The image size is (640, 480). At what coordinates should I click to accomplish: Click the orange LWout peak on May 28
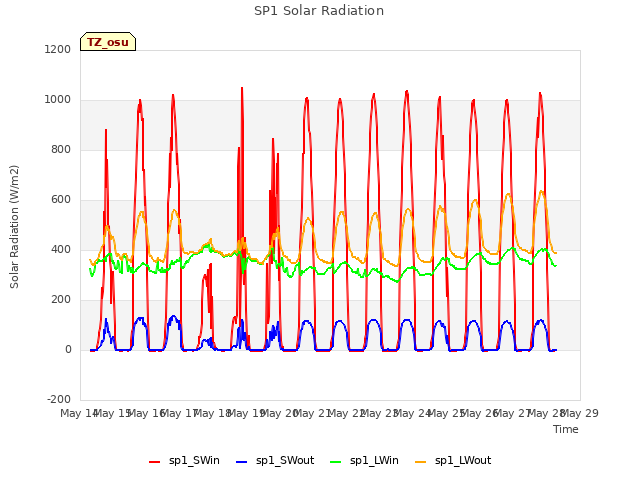point(541,191)
